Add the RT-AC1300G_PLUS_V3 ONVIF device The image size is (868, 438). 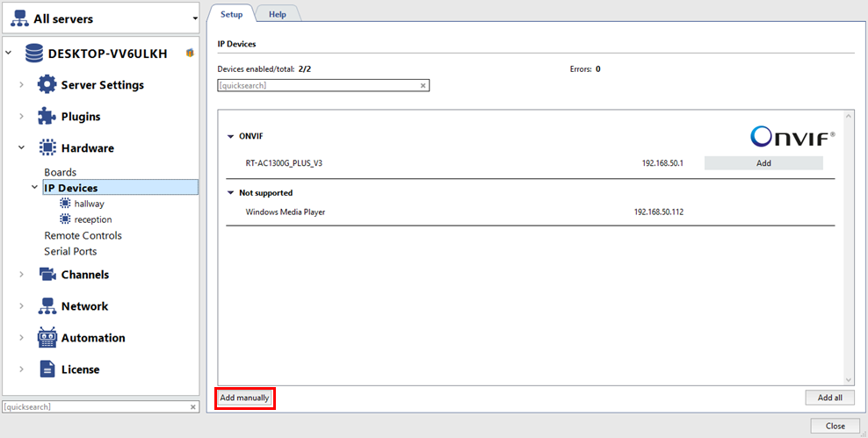(763, 163)
